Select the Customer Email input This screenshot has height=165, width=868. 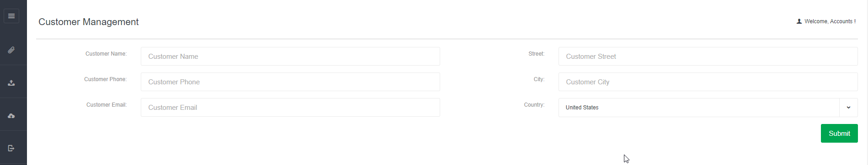point(290,108)
